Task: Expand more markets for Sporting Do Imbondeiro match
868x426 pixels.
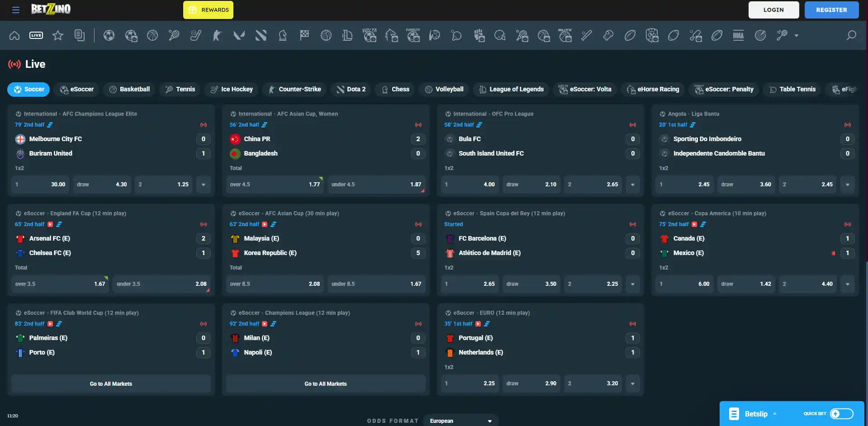Action: pyautogui.click(x=848, y=185)
